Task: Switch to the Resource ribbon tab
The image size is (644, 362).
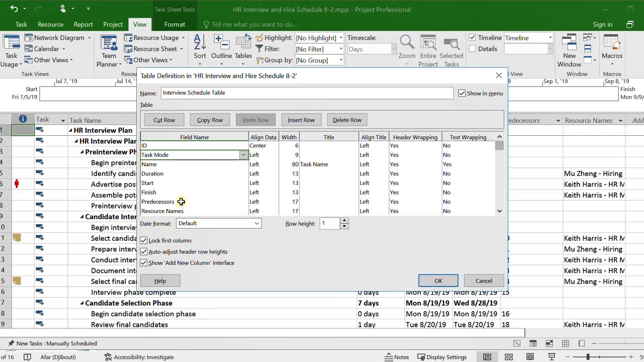Action: [50, 24]
